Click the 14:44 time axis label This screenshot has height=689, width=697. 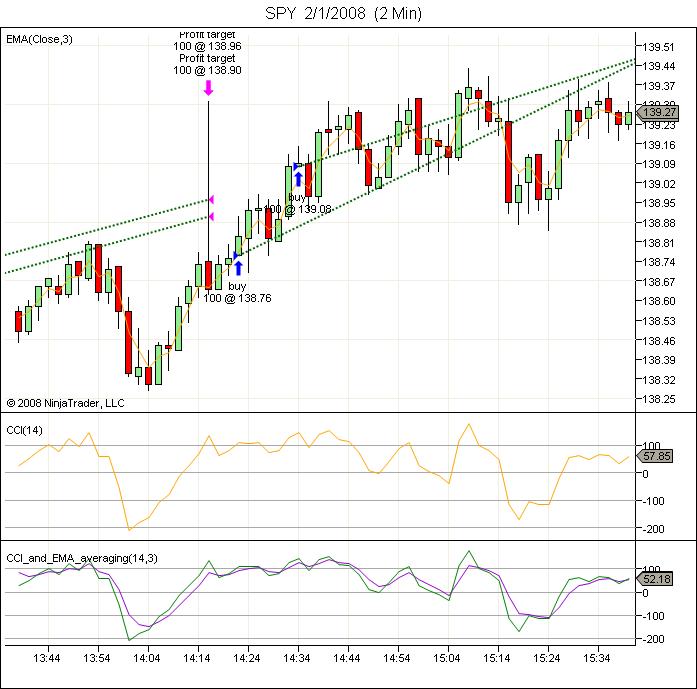click(x=347, y=658)
